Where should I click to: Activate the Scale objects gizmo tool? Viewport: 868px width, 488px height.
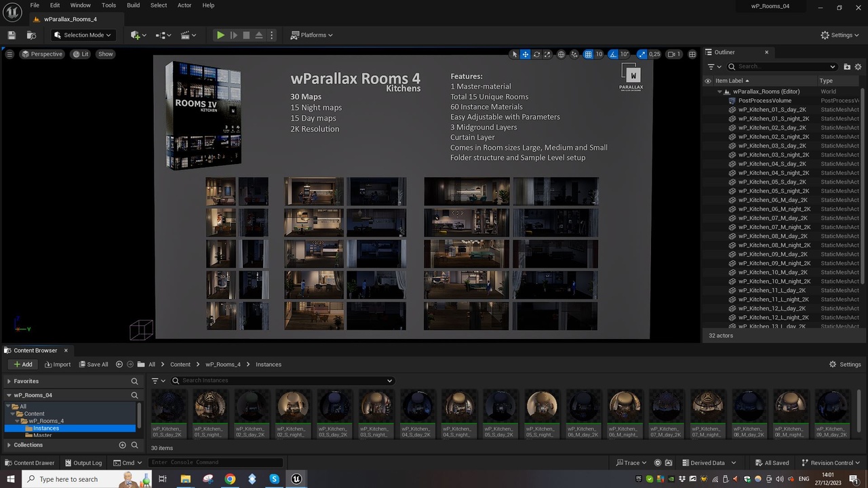click(547, 54)
